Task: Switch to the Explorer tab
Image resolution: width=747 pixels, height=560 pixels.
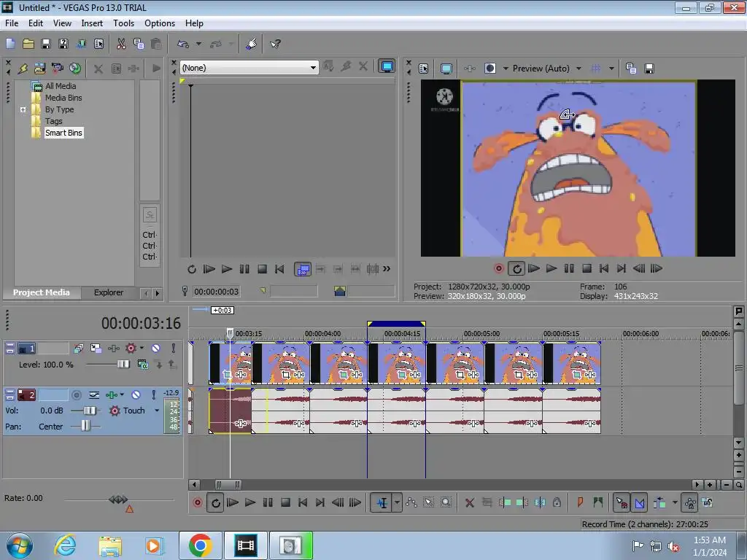Action: [109, 292]
